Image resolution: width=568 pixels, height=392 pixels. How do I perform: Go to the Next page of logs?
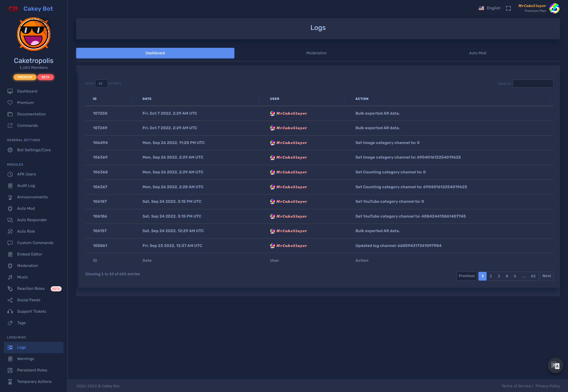[x=546, y=276]
